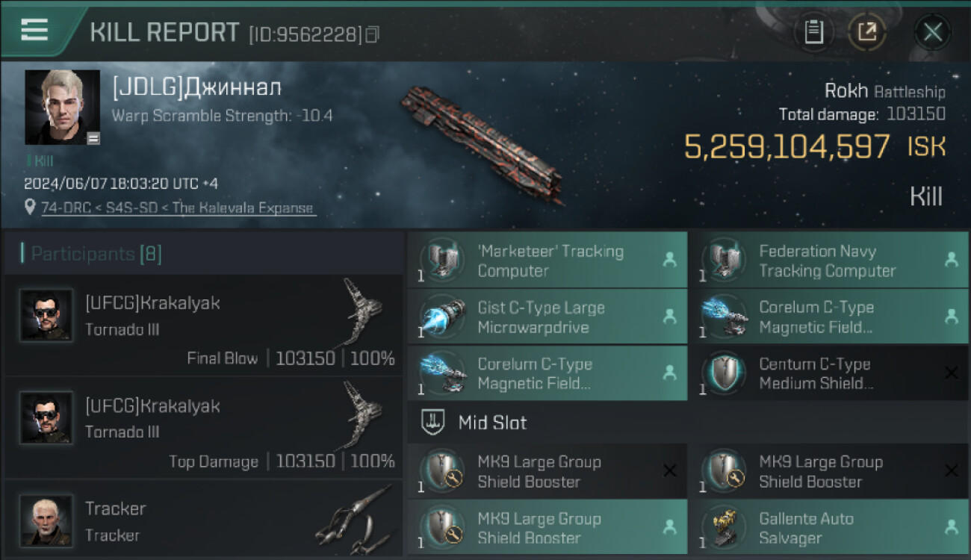Select the Federation Navy Tracking Computer
This screenshot has width=971, height=560.
pyautogui.click(x=828, y=261)
